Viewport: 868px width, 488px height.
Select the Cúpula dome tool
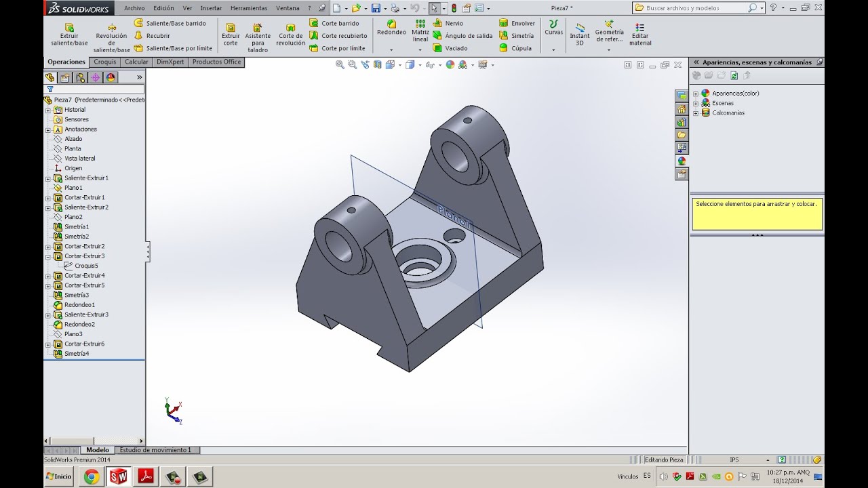(x=515, y=48)
